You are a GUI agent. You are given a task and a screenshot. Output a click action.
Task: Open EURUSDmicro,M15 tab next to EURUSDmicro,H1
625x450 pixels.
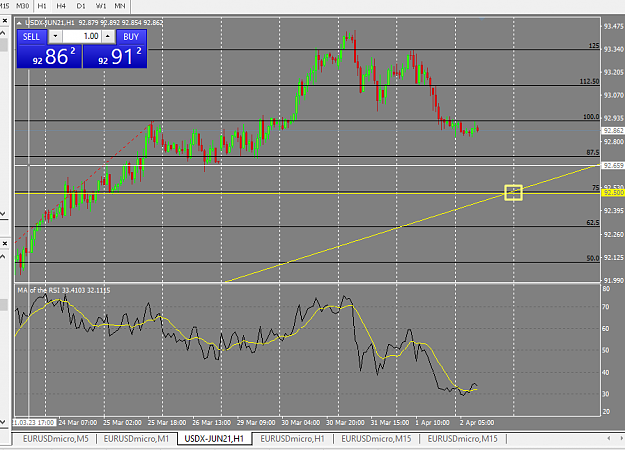(376, 439)
